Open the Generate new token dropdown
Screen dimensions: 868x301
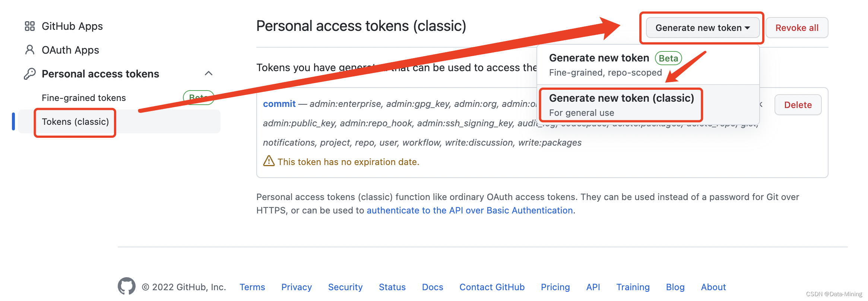[x=703, y=28]
